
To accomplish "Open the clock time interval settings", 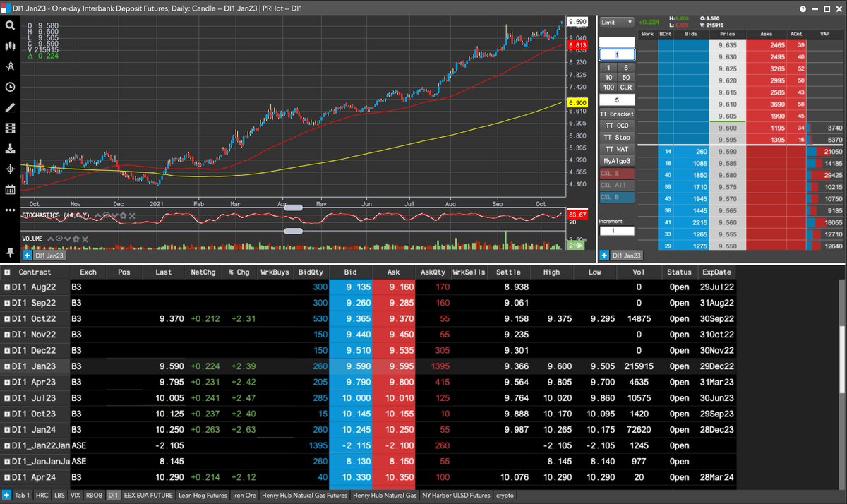I will (10, 87).
